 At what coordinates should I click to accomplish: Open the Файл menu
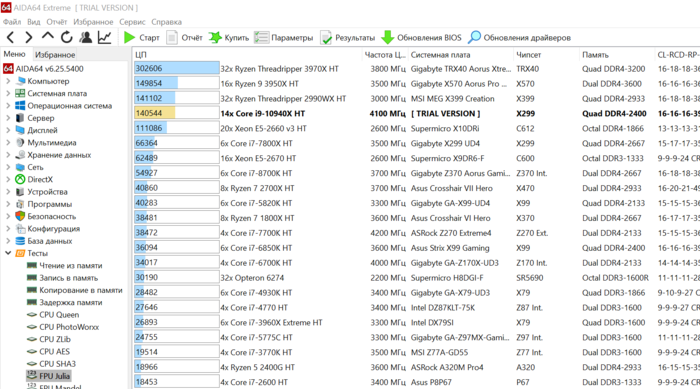click(12, 22)
